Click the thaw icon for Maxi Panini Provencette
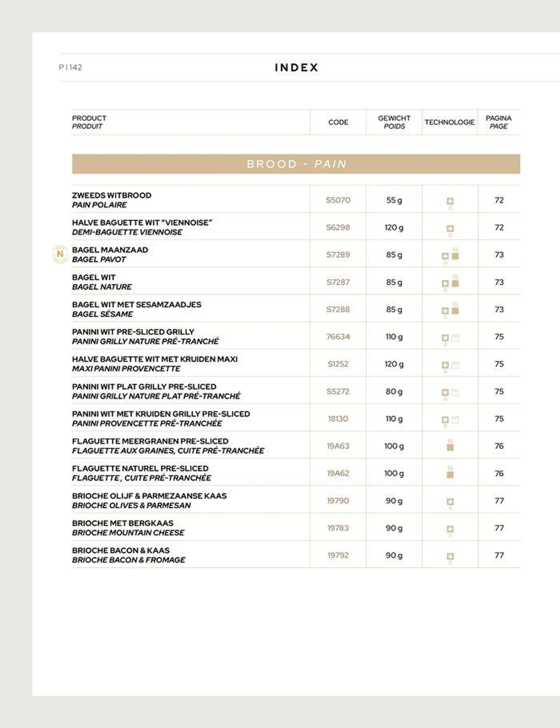Viewport: 560px width, 728px height. pyautogui.click(x=445, y=367)
